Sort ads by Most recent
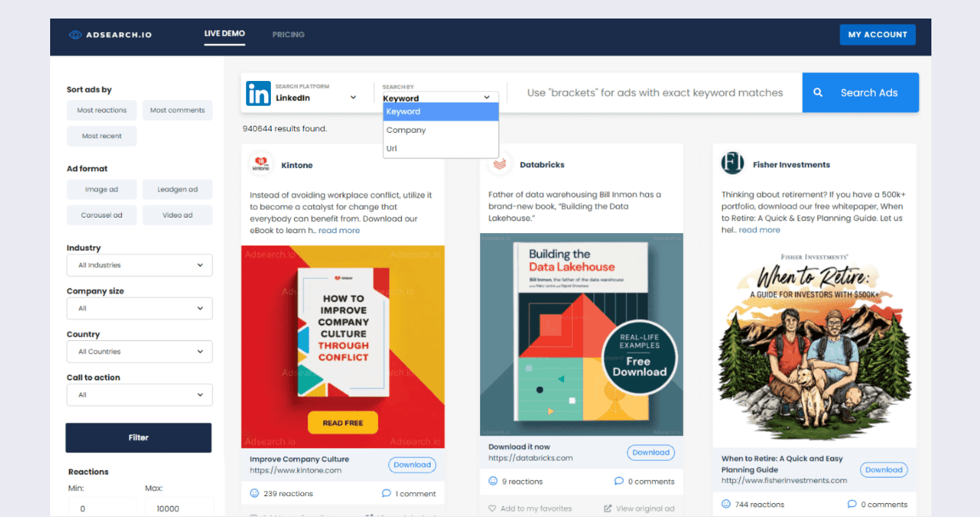The image size is (980, 517). click(x=102, y=136)
